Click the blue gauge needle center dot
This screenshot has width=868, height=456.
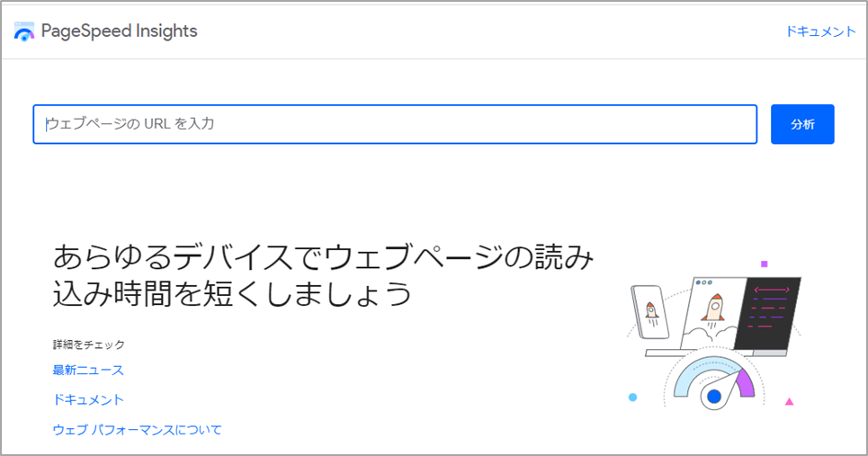[714, 397]
